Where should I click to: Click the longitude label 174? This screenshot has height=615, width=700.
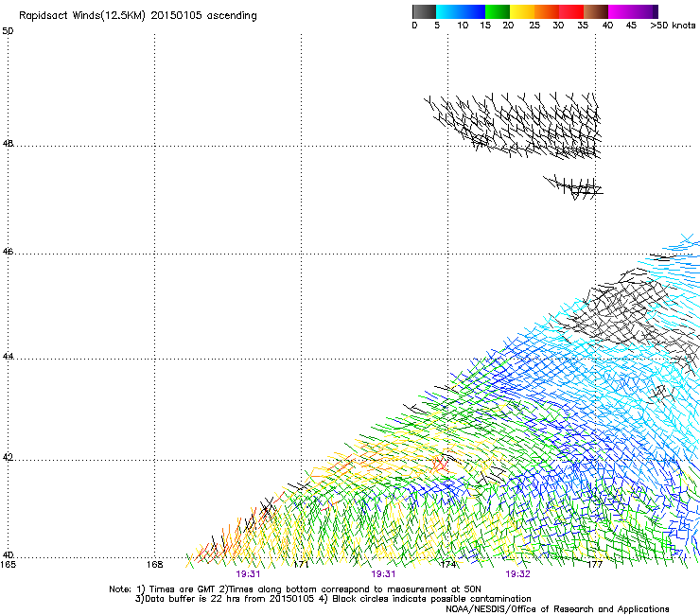pos(448,565)
